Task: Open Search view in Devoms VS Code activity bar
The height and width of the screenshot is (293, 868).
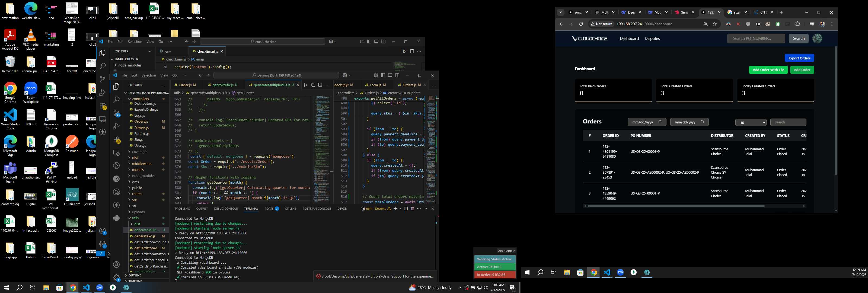Action: [116, 100]
